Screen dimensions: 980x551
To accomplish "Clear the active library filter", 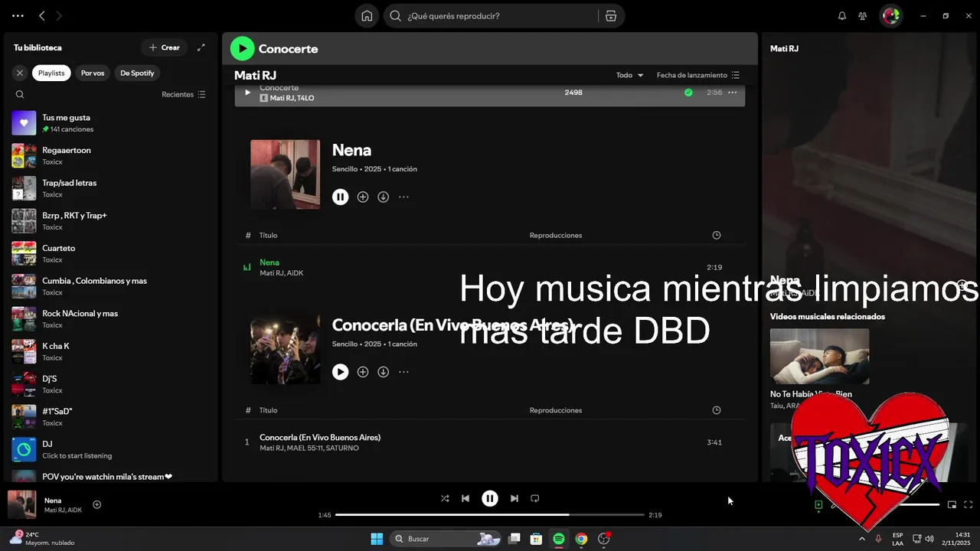I will click(20, 73).
